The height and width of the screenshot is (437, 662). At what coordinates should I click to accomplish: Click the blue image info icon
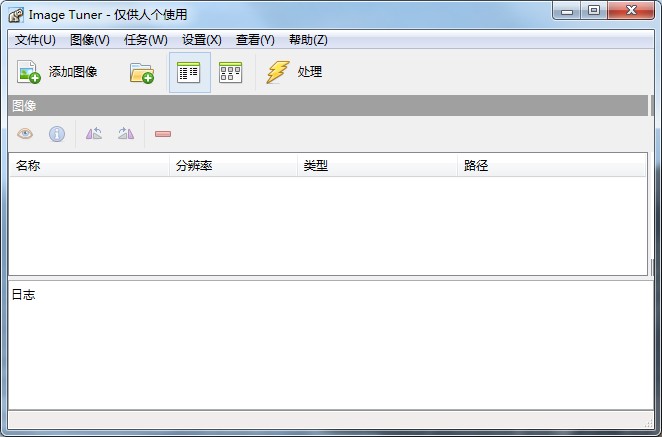click(x=57, y=134)
